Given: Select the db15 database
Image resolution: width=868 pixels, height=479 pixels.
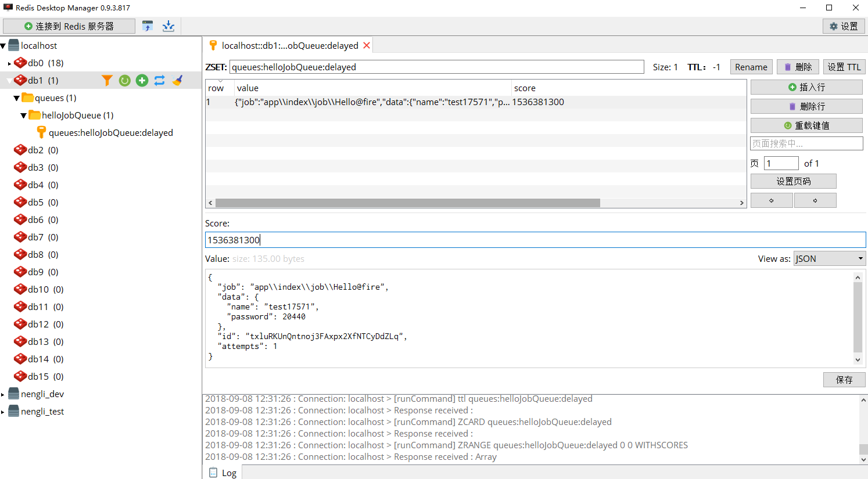Looking at the screenshot, I should click(x=45, y=376).
